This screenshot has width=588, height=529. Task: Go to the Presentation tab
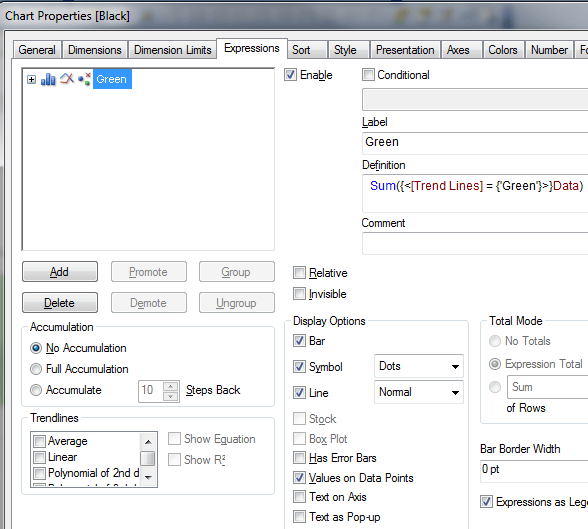405,50
